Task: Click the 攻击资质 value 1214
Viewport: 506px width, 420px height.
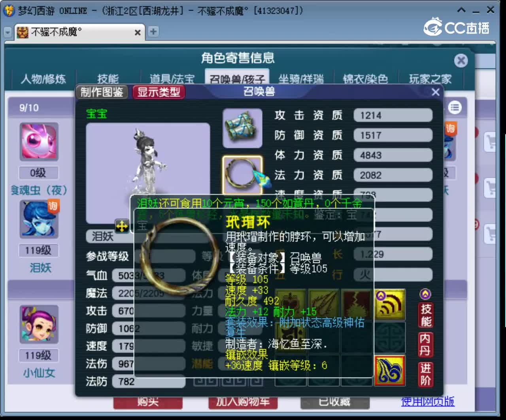Action: point(393,115)
